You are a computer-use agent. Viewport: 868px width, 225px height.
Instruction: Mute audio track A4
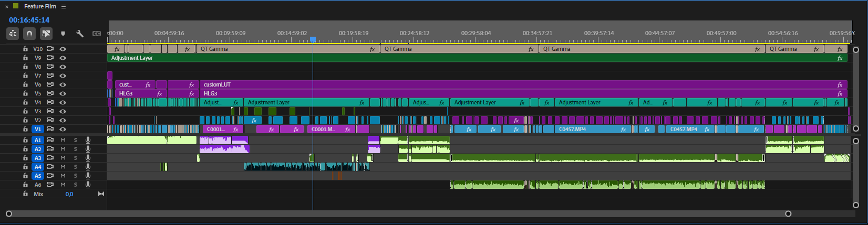click(63, 167)
